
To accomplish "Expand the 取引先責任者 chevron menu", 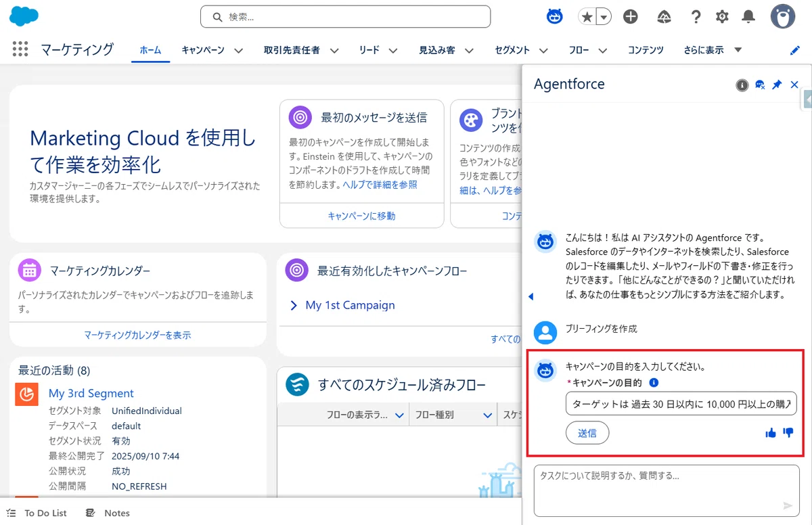I will 334,51.
